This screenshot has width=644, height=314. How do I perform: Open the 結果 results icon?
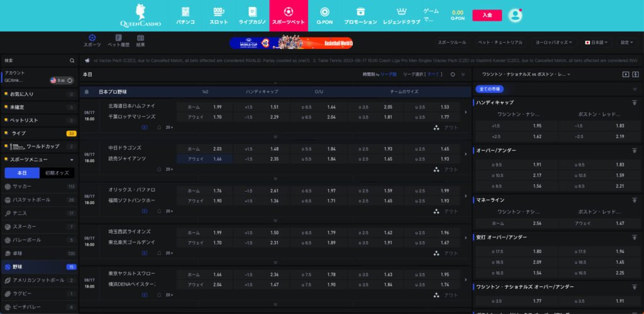[140, 41]
